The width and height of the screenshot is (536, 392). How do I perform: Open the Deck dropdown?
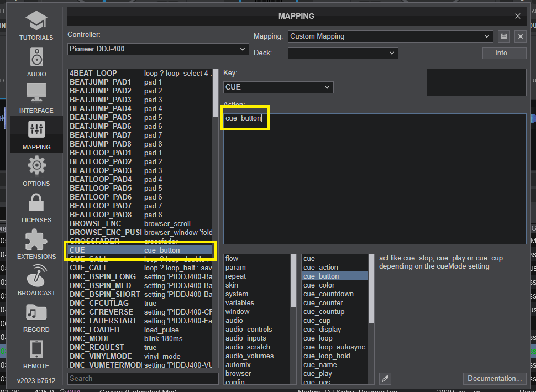point(343,53)
